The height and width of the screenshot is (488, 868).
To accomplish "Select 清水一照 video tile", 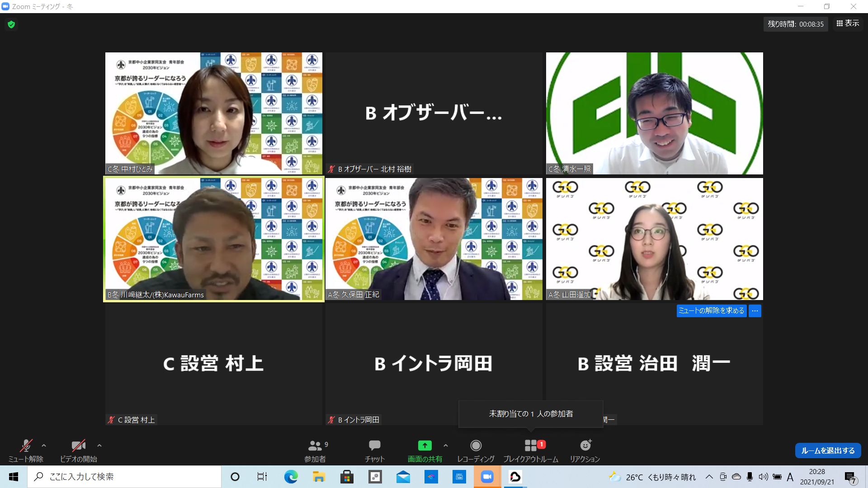I will click(x=654, y=113).
